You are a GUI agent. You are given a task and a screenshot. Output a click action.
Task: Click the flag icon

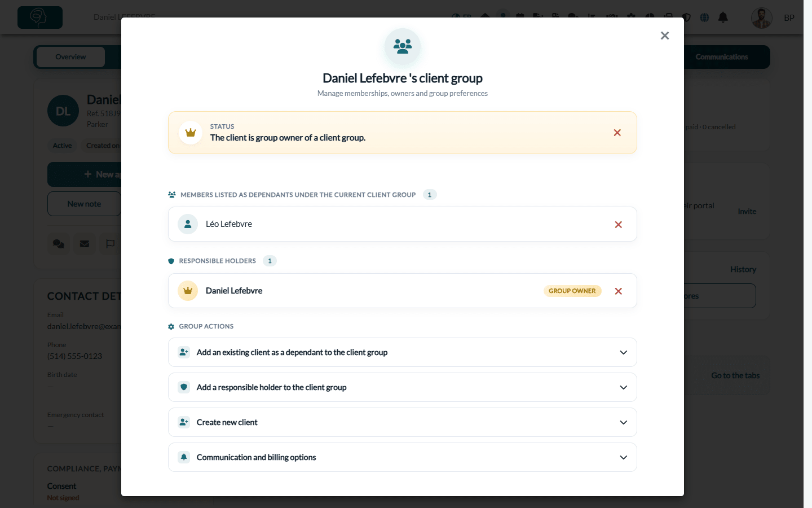click(x=111, y=244)
